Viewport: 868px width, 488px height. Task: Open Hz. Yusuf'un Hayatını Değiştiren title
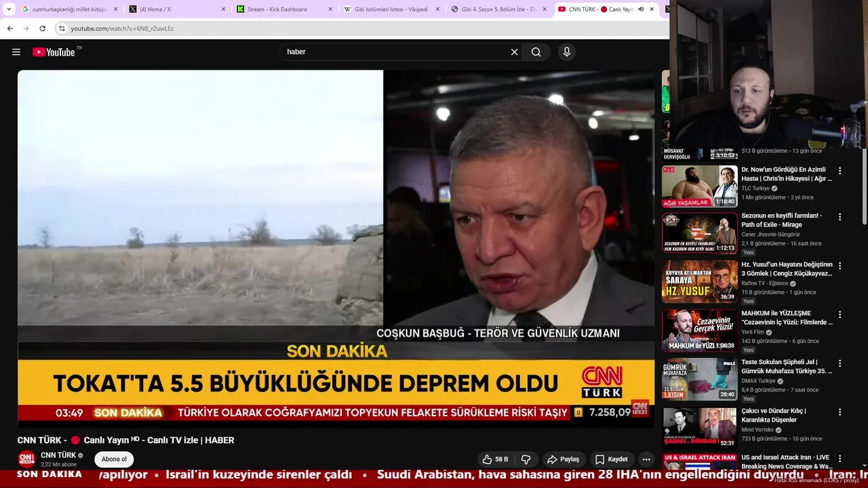coord(787,269)
